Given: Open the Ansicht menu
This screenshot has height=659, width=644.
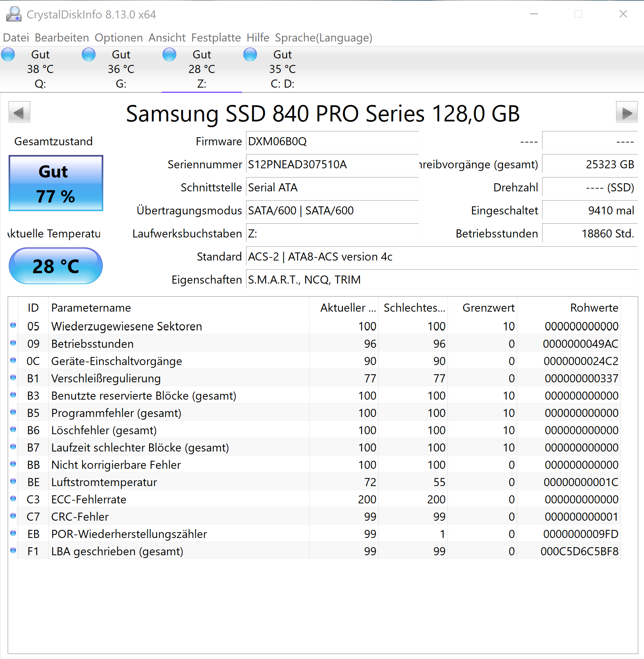Looking at the screenshot, I should point(167,38).
